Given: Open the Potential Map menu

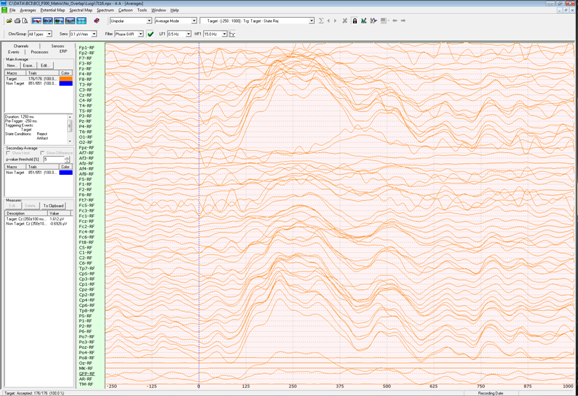Looking at the screenshot, I should pos(52,10).
